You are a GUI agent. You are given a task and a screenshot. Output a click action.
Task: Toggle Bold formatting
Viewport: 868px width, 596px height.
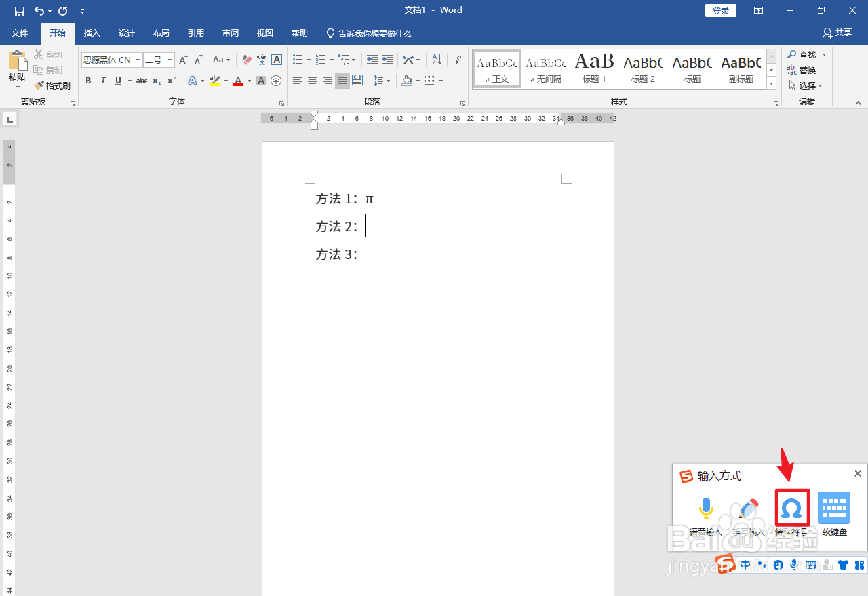point(88,81)
